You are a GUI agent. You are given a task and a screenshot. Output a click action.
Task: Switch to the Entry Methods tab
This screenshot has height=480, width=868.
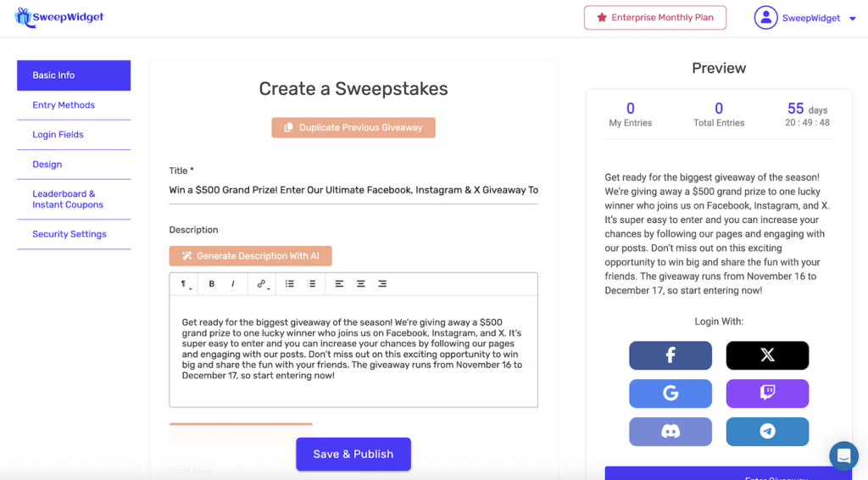click(x=64, y=105)
